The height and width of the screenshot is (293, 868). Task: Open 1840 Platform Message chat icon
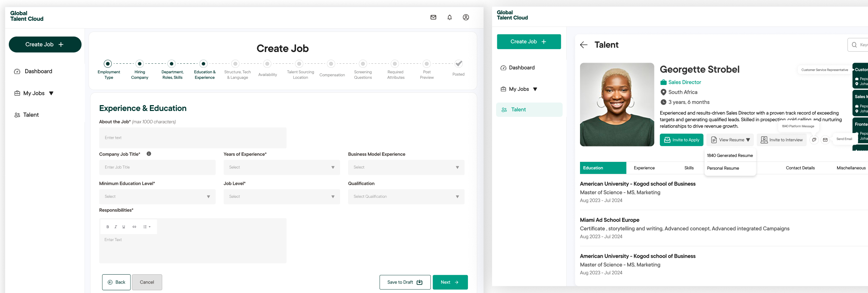[814, 140]
